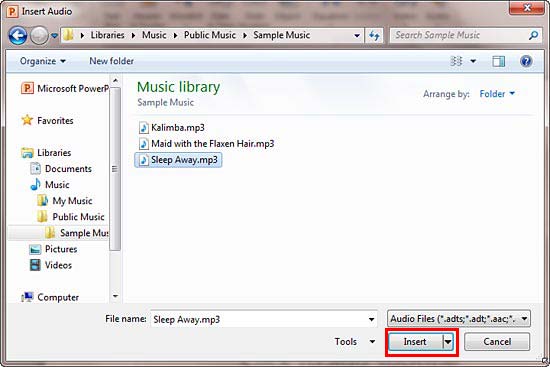
Task: Select Libraries in the address path
Action: click(107, 35)
